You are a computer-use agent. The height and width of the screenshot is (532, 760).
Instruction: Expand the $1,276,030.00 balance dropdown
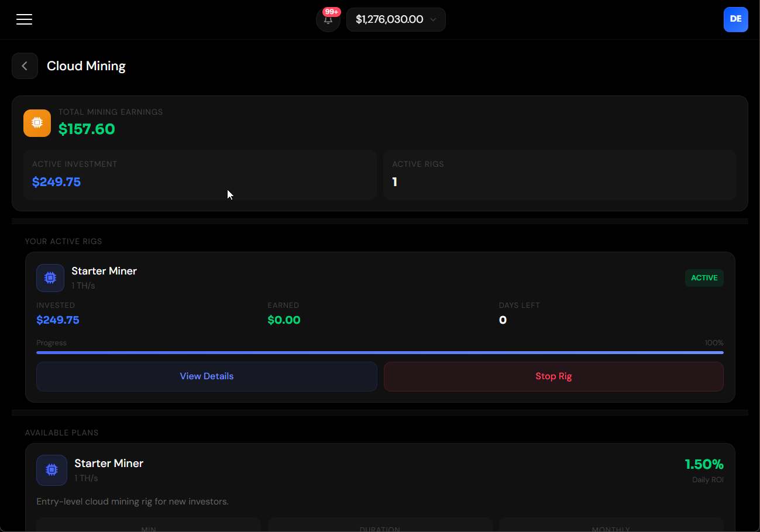pos(396,19)
